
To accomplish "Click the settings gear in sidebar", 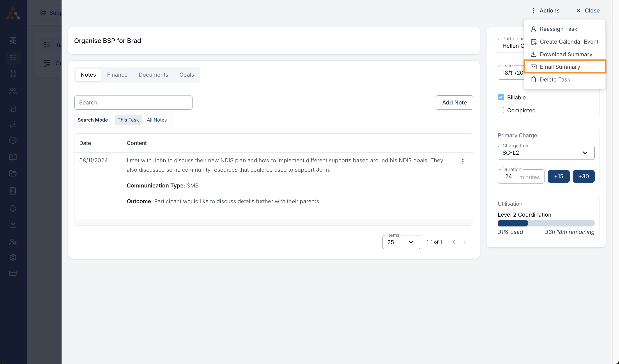I will coord(13,257).
